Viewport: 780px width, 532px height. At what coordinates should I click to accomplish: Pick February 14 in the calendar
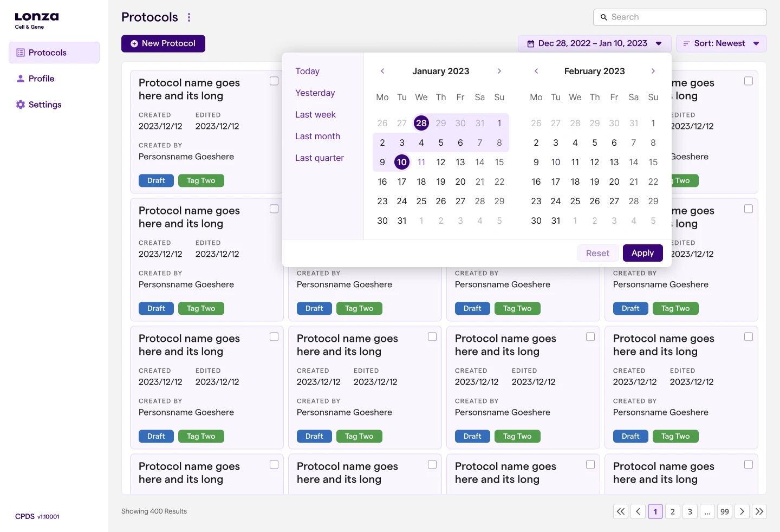(634, 162)
